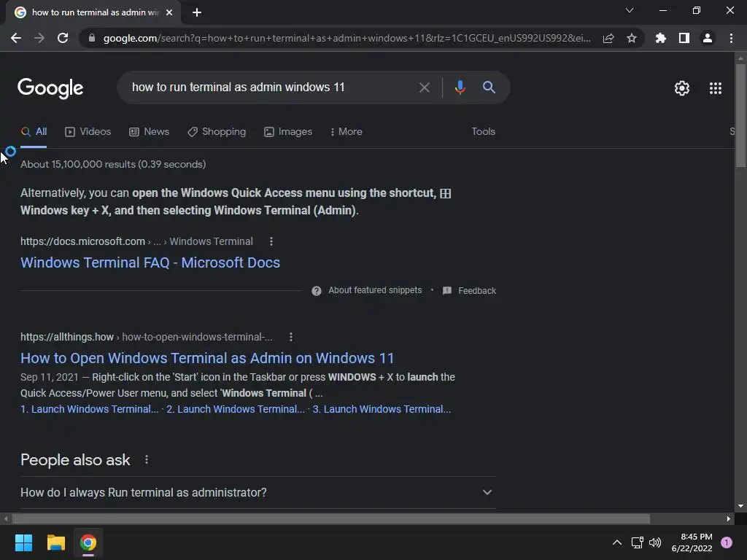Screen dimensions: 747x560
Task: Open Chrome's side panel icon
Action: click(684, 38)
